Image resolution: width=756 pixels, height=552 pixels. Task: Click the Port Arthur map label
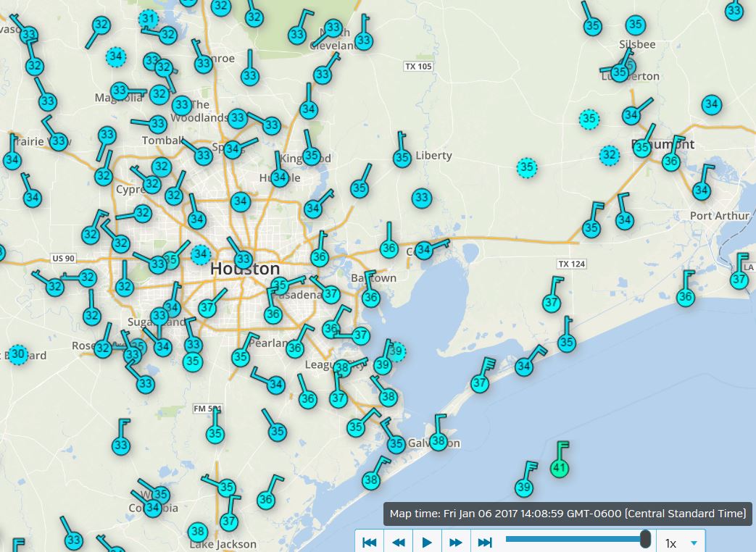tap(719, 216)
